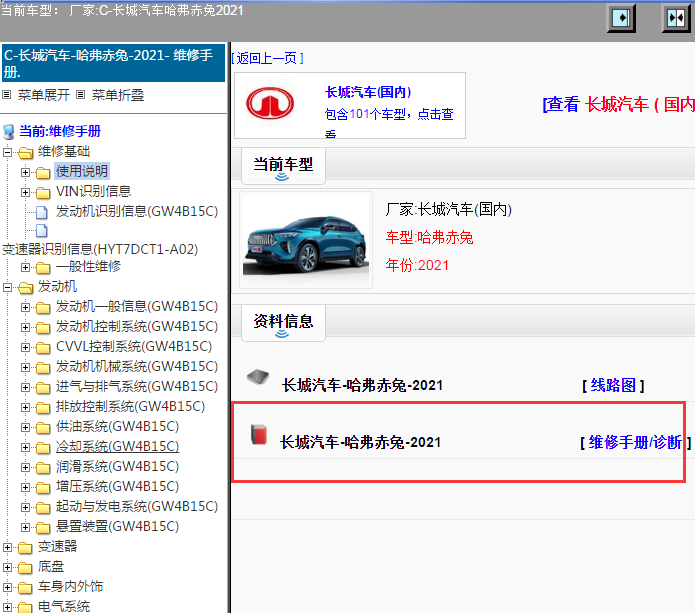695x613 pixels.
Task: Expand 进气与排气系统(GW4B15C) node
Action: [25, 387]
